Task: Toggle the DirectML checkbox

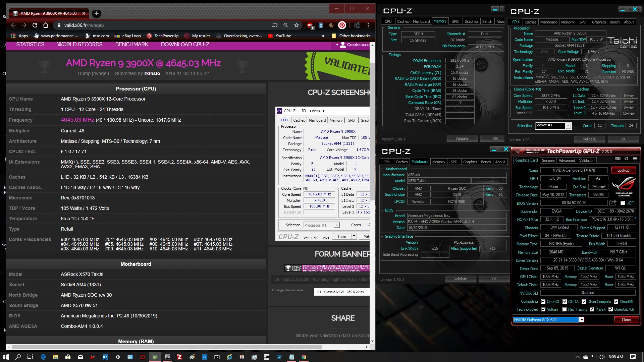Action: click(616, 302)
